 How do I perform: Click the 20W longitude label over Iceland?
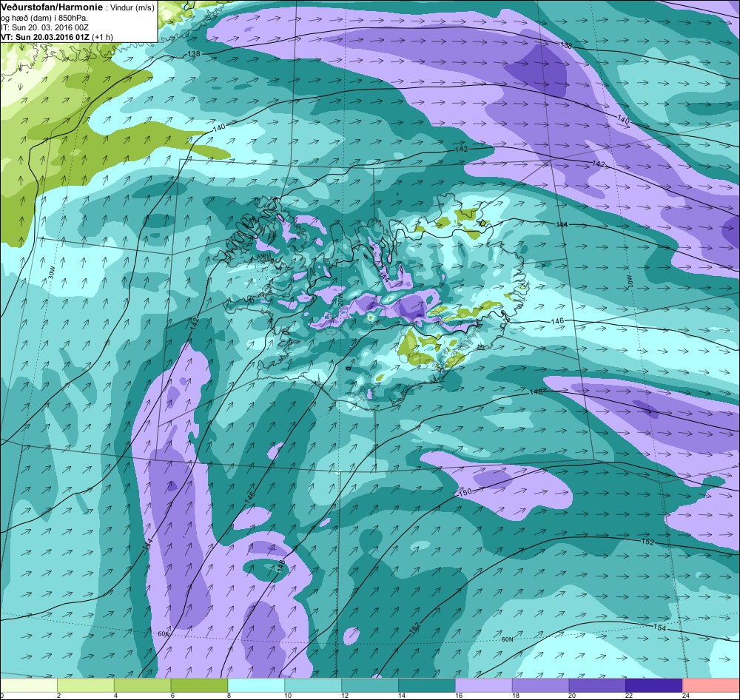(x=340, y=299)
